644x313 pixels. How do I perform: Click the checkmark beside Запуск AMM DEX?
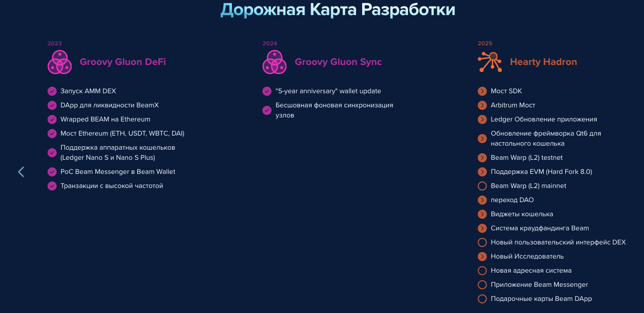52,91
